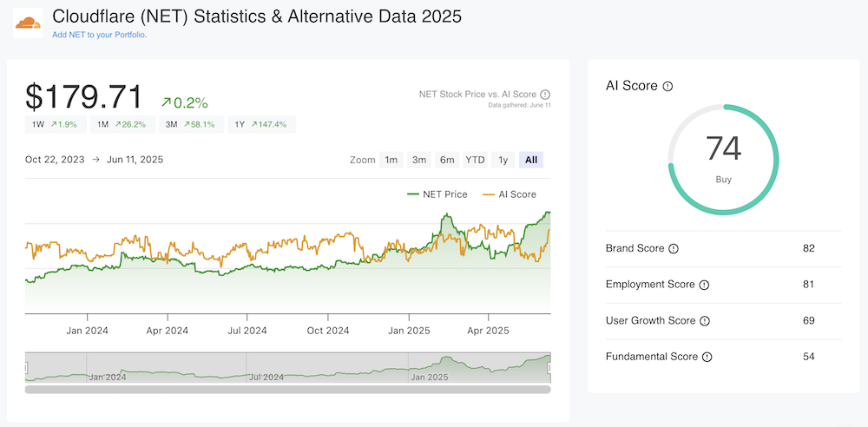Screen dimensions: 868x427
Task: Click the Apr 2025 axis label
Action: (x=489, y=332)
